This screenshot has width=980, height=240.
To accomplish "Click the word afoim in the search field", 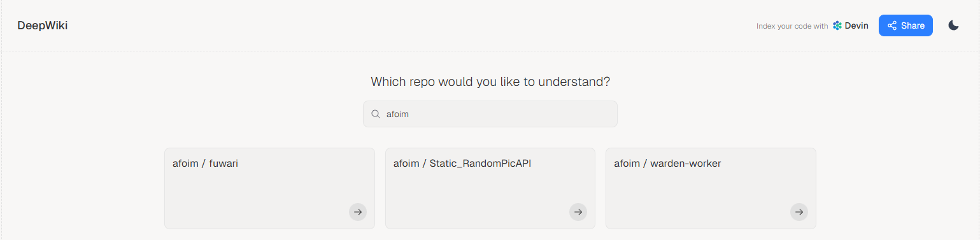I will point(397,114).
